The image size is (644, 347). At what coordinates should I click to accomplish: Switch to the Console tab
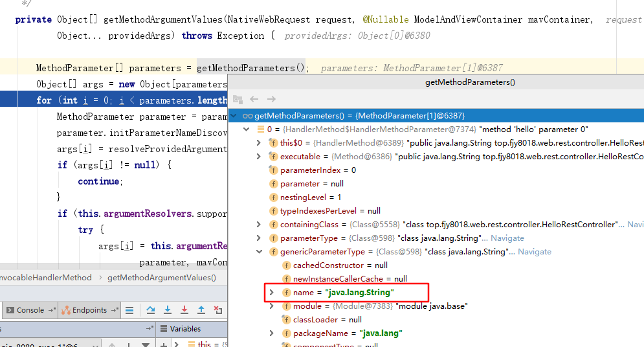30,310
